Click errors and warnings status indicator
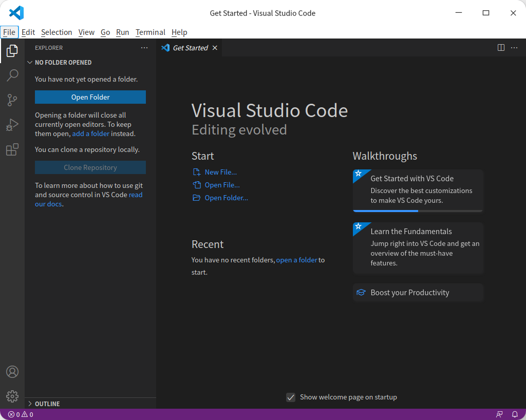526x420 pixels. [21, 414]
